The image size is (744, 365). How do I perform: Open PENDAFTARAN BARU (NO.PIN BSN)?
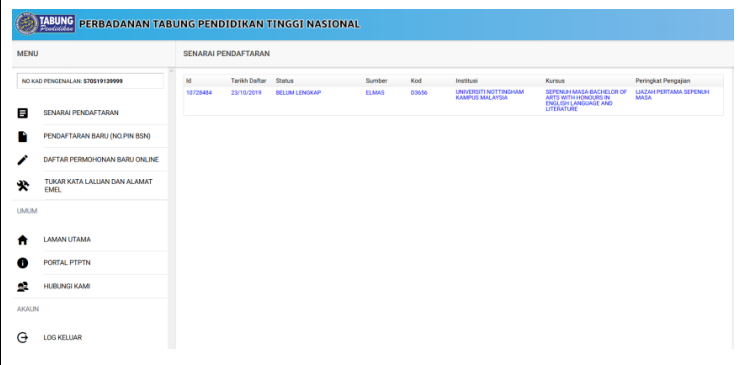pyautogui.click(x=97, y=136)
